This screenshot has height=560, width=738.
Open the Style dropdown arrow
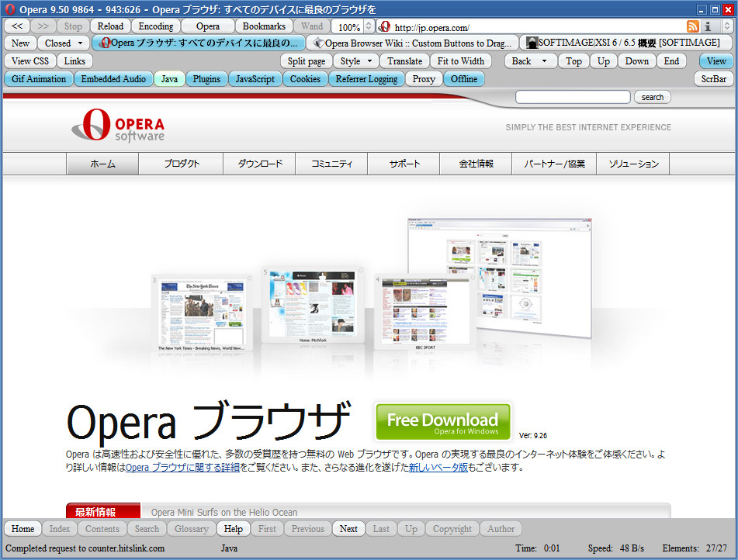(370, 61)
